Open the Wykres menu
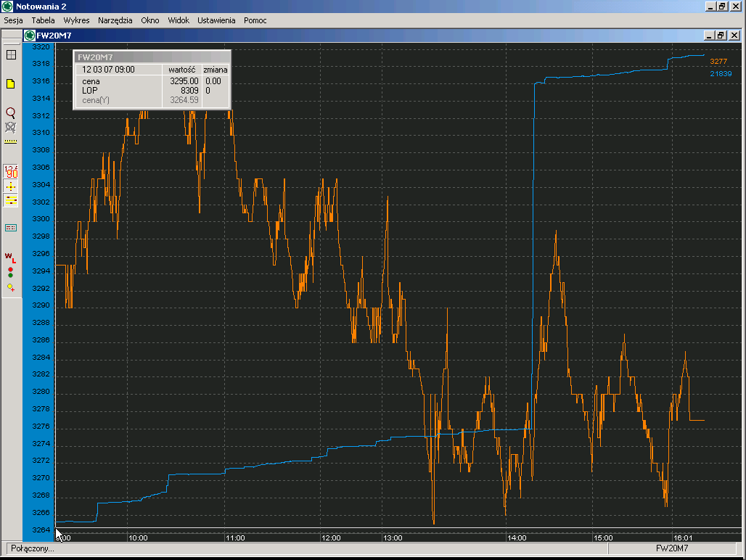The width and height of the screenshot is (746, 560). (x=76, y=20)
